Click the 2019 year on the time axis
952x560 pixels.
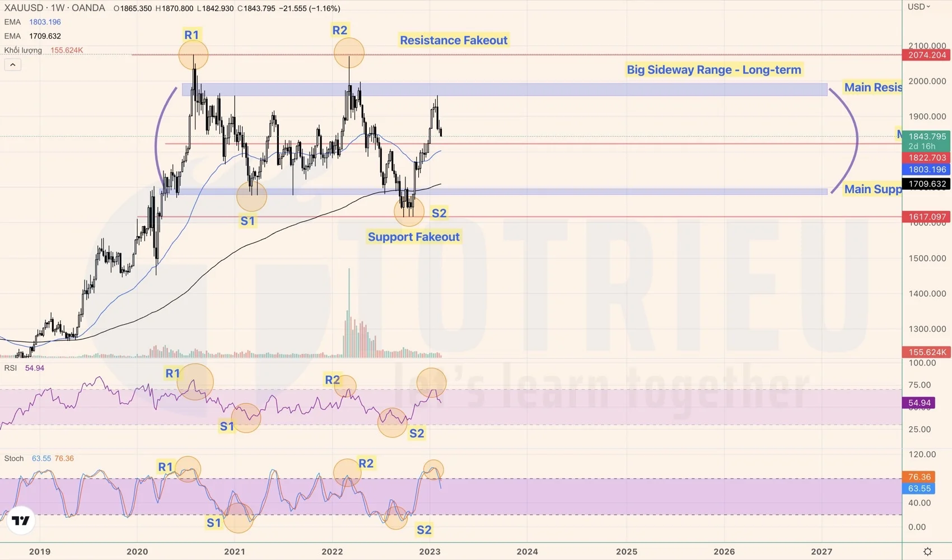(x=40, y=551)
